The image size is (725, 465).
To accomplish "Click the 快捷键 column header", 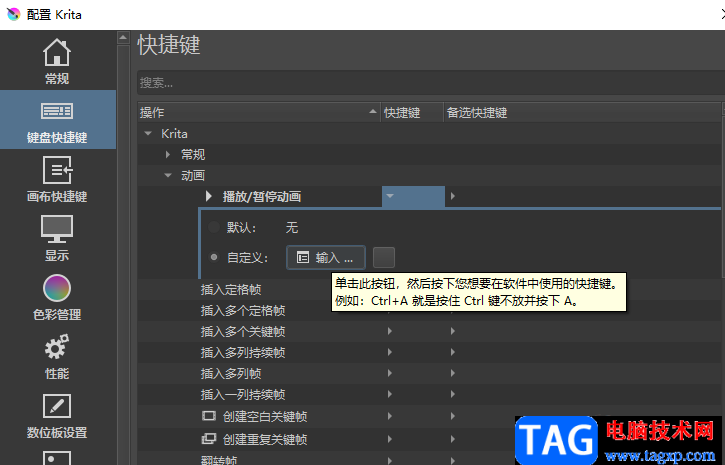I will pyautogui.click(x=412, y=112).
